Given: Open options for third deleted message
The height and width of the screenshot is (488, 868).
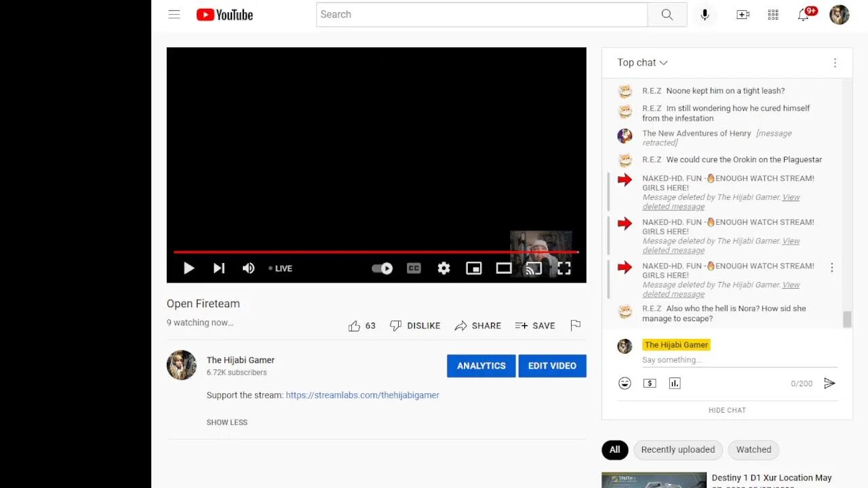Looking at the screenshot, I should tap(831, 268).
